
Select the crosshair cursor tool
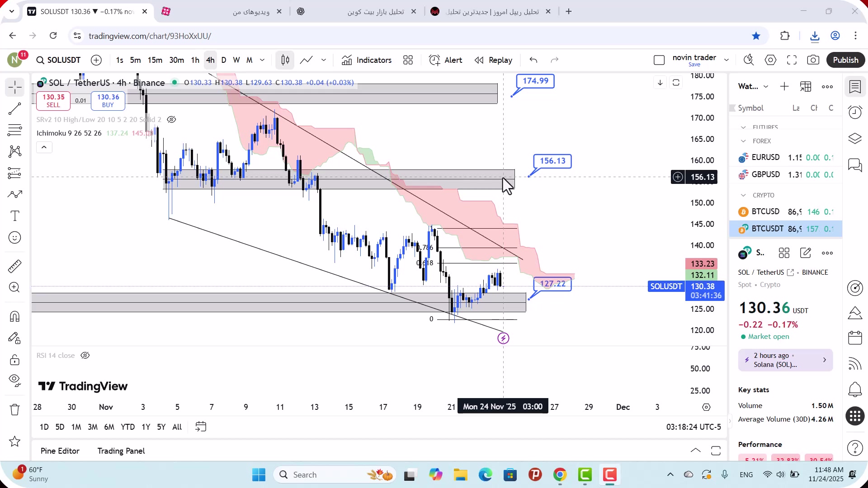coord(15,87)
